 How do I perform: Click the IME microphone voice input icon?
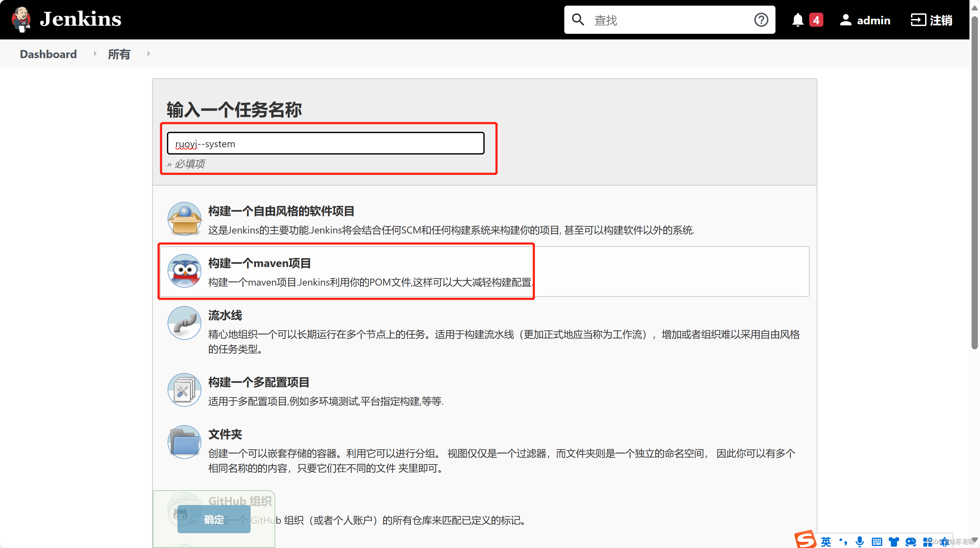(x=859, y=542)
